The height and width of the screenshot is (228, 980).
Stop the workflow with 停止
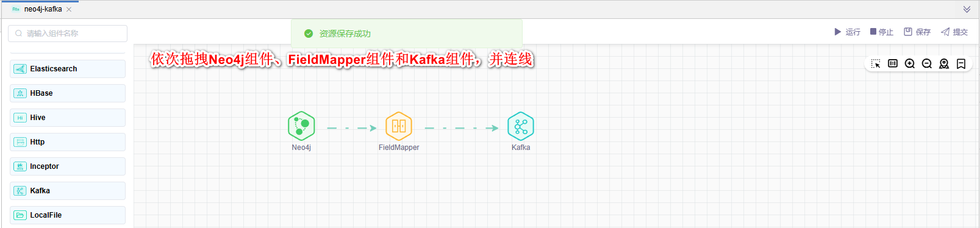click(x=881, y=32)
